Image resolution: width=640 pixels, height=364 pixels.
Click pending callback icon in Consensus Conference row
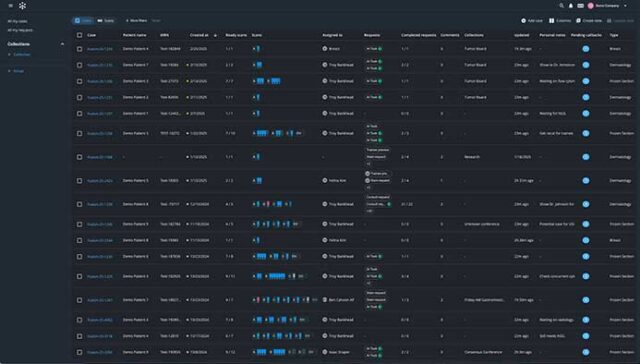pyautogui.click(x=586, y=352)
